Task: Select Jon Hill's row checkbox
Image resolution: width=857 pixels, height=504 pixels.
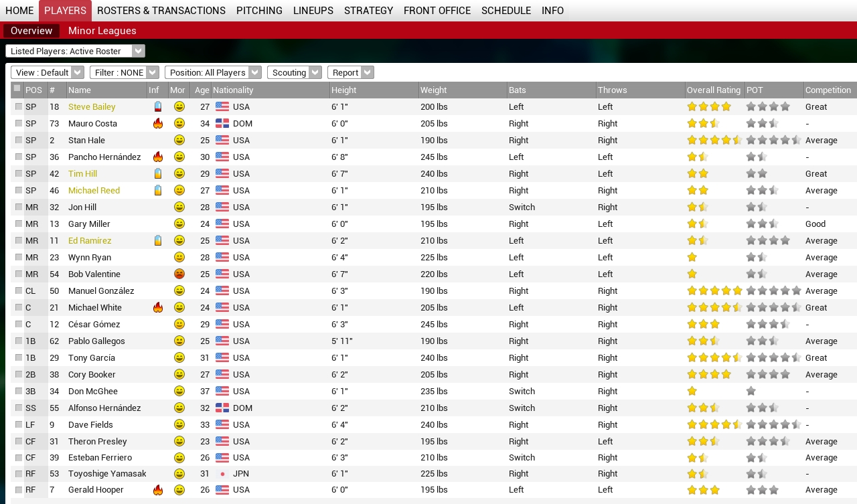Action: coord(19,207)
